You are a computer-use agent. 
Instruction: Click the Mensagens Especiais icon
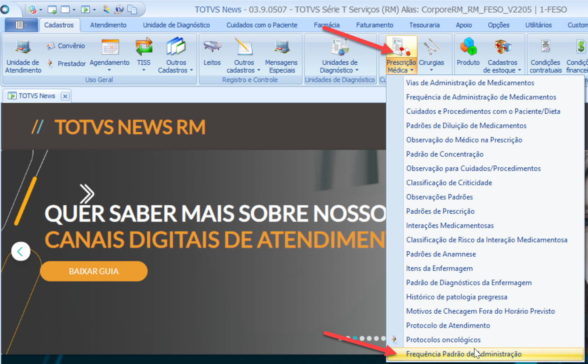tap(281, 47)
